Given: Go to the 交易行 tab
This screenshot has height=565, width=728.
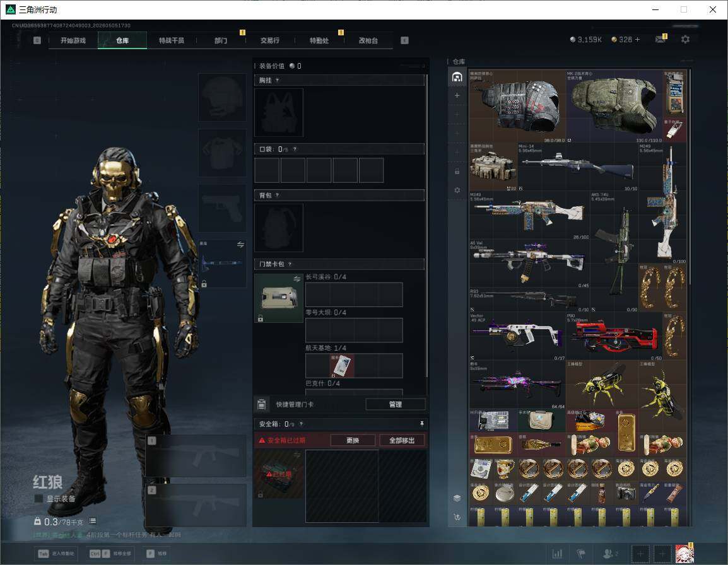Looking at the screenshot, I should click(270, 40).
